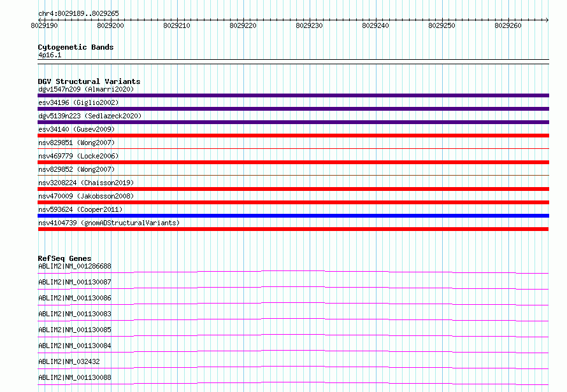The width and height of the screenshot is (567, 392).
Task: Click the magenta line for NM_001130083
Action: pos(293,319)
